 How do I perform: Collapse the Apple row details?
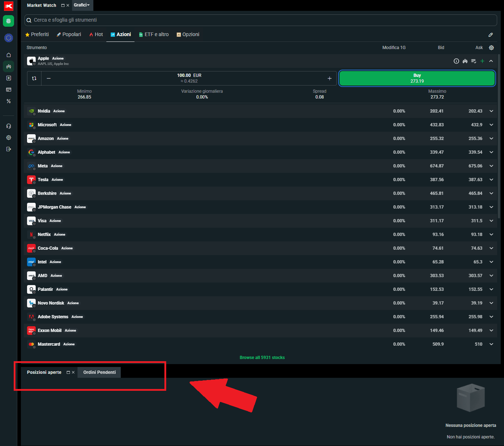tap(491, 61)
